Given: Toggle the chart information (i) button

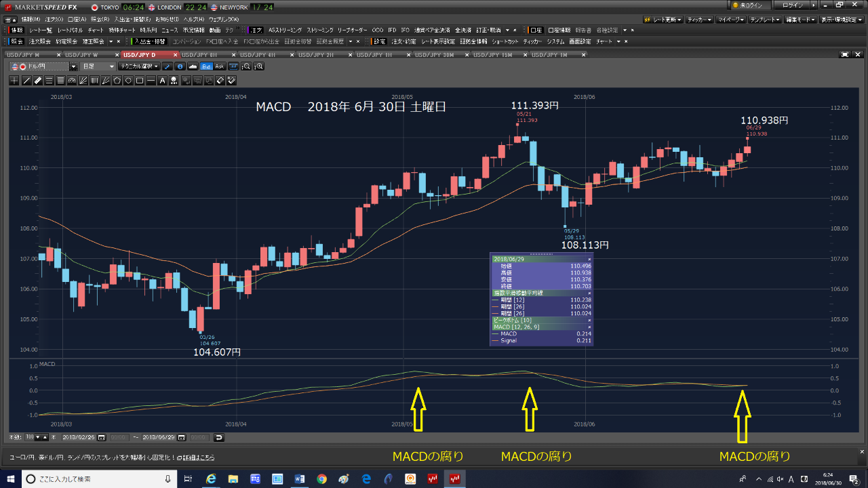Looking at the screenshot, I should 180,66.
